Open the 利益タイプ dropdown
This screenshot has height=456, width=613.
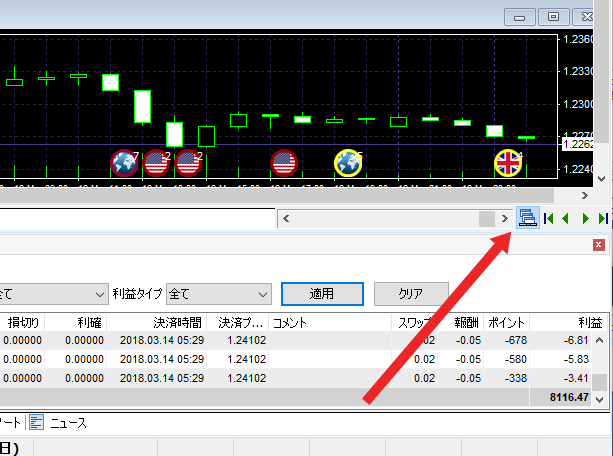point(220,294)
